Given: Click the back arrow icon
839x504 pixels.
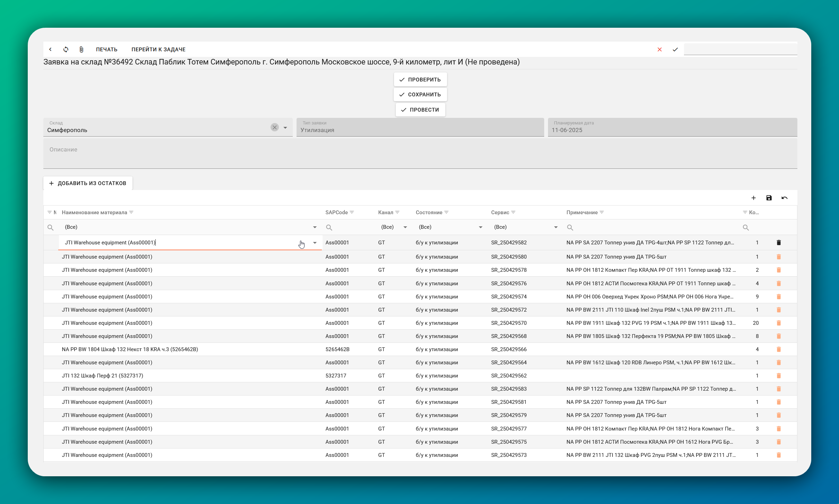Looking at the screenshot, I should click(x=51, y=49).
